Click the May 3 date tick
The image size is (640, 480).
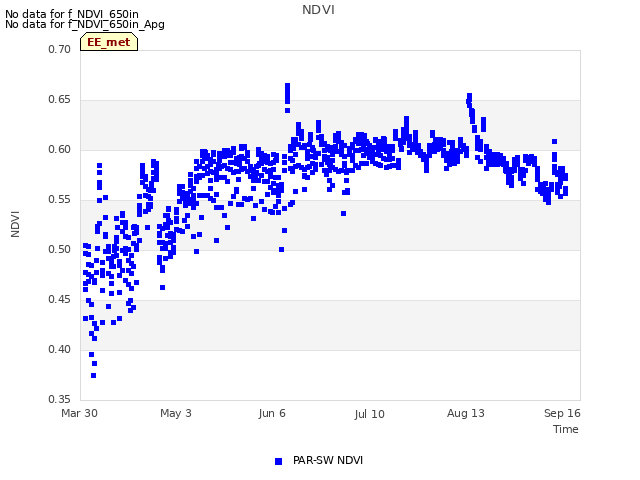[176, 413]
